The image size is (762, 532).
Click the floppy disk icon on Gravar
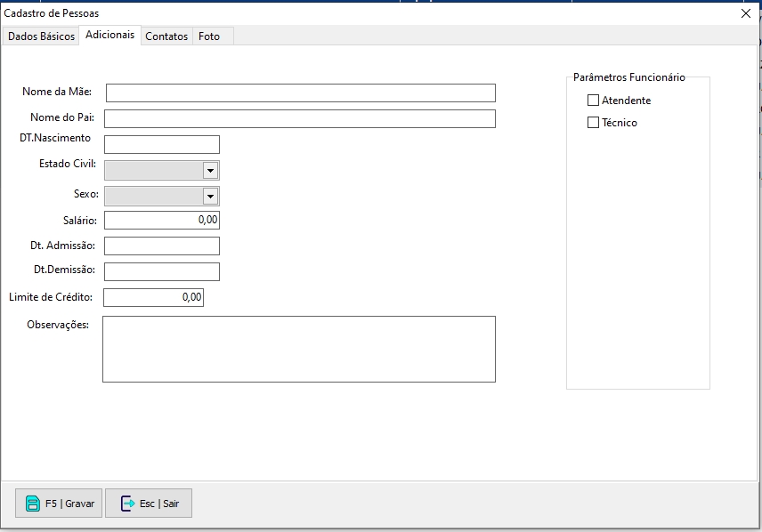point(33,504)
